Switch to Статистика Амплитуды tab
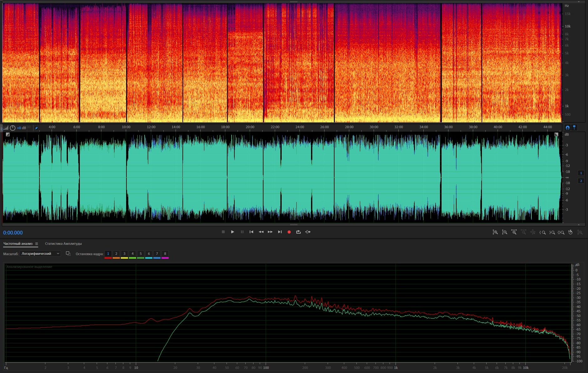 (63, 244)
